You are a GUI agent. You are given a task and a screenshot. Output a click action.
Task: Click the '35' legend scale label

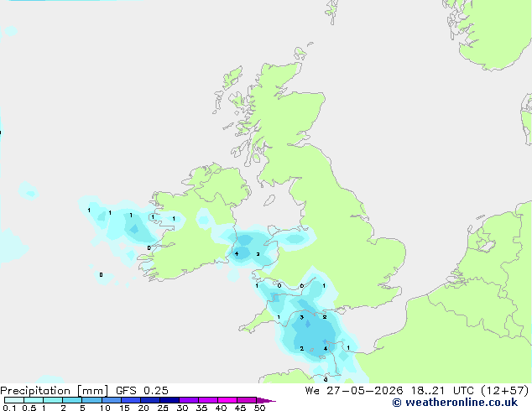(201, 408)
